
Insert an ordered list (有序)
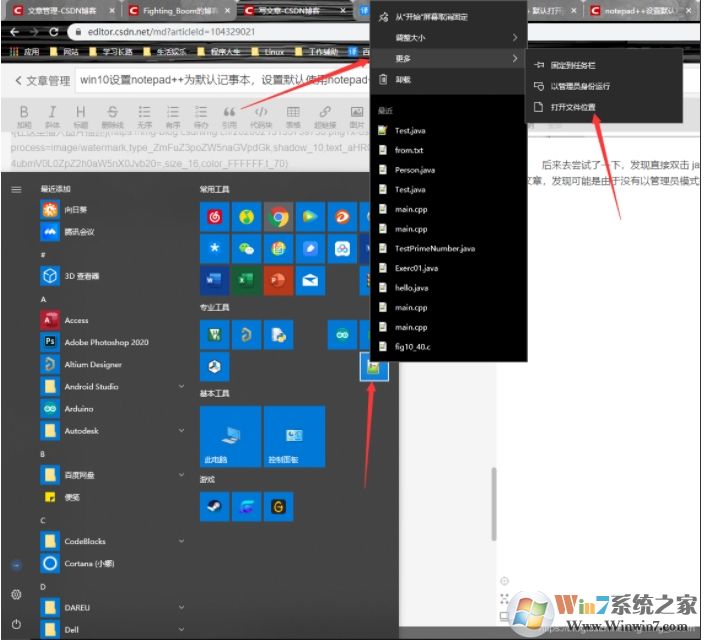(173, 116)
